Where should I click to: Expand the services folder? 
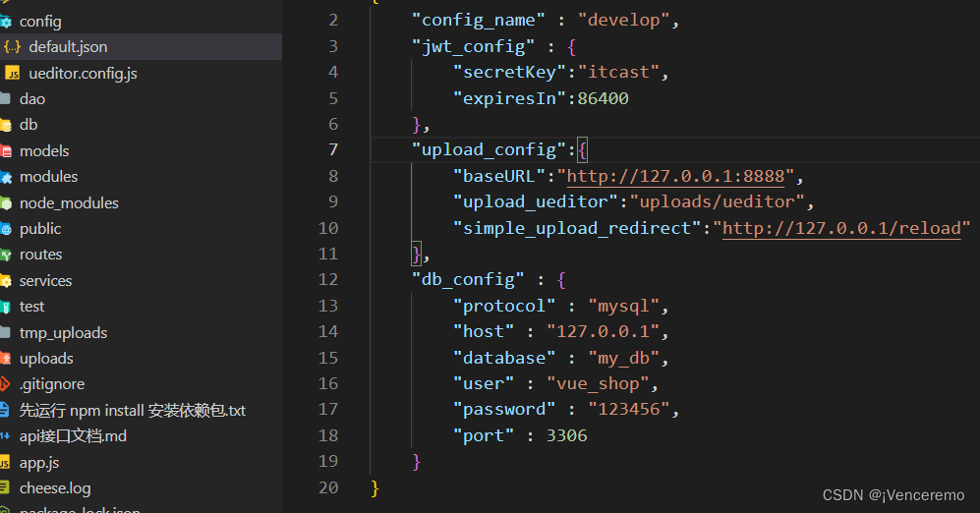(x=141, y=281)
